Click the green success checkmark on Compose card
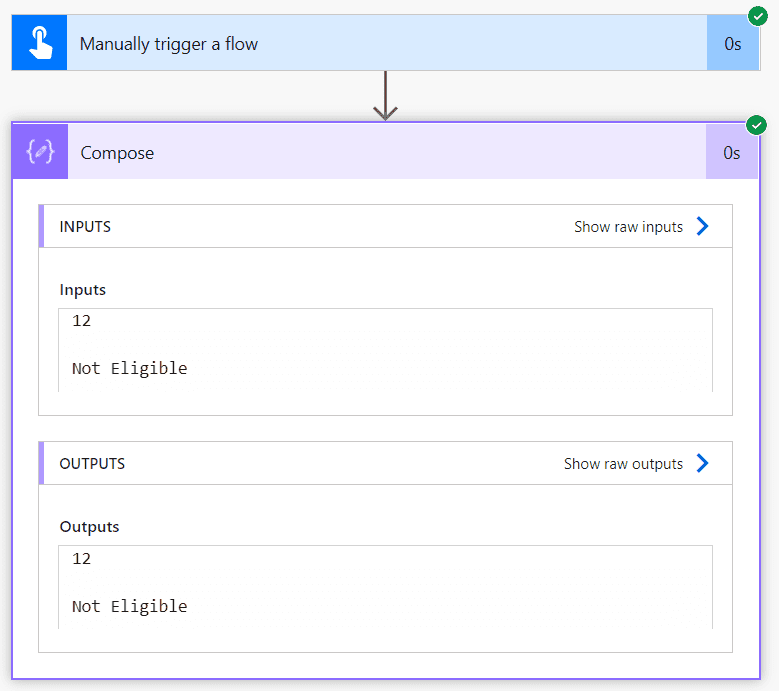 [756, 125]
